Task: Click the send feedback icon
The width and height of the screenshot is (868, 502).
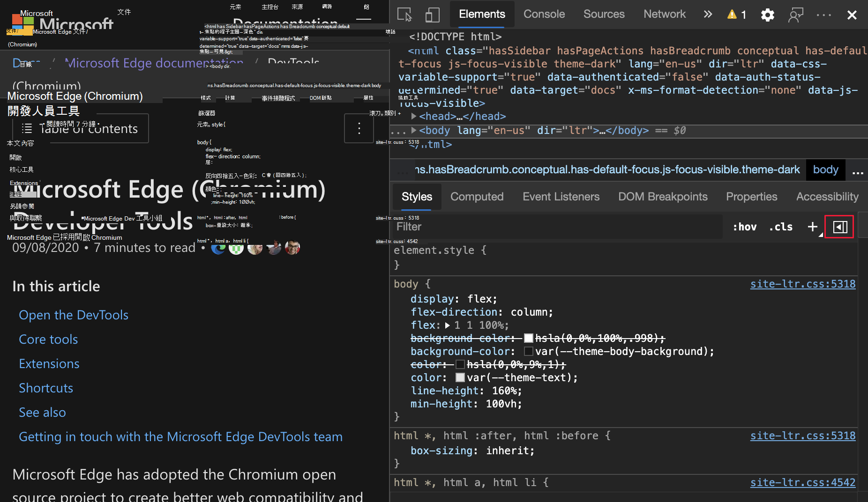Action: pyautogui.click(x=795, y=15)
